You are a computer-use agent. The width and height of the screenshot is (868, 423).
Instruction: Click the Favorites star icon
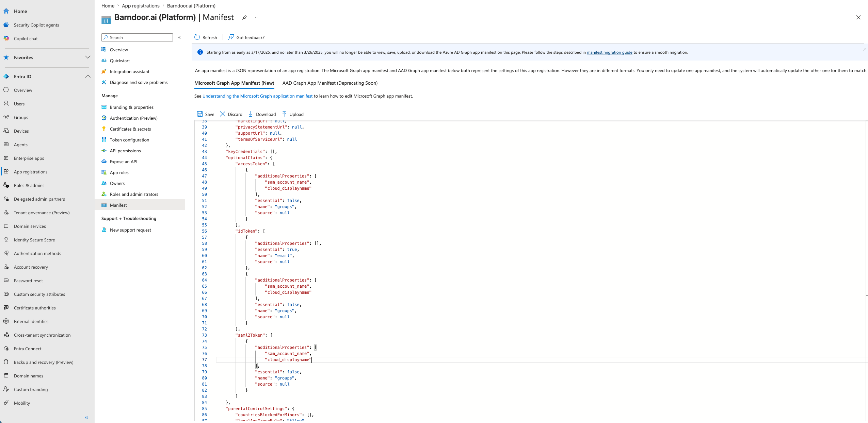coord(6,57)
